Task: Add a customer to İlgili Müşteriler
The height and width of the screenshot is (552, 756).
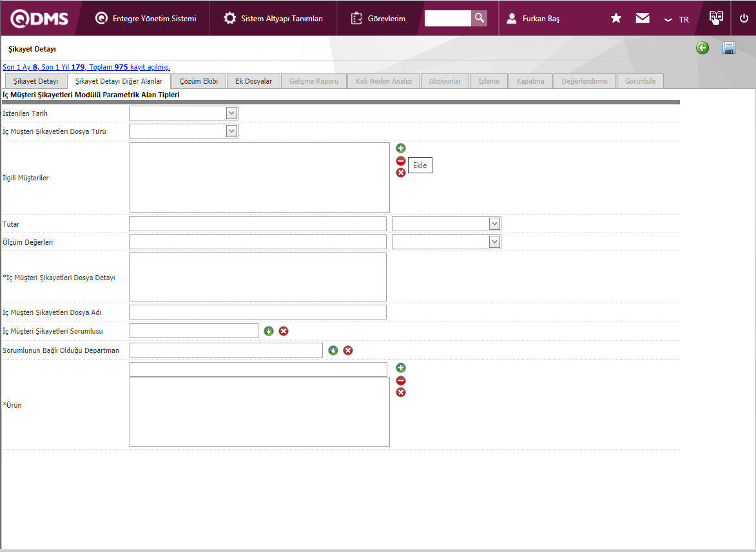Action: click(x=401, y=148)
